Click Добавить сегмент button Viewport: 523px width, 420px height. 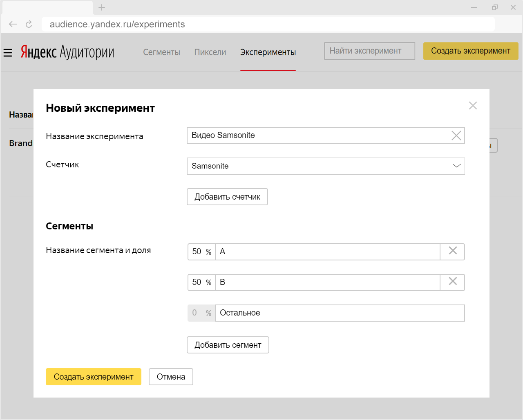[x=228, y=345]
